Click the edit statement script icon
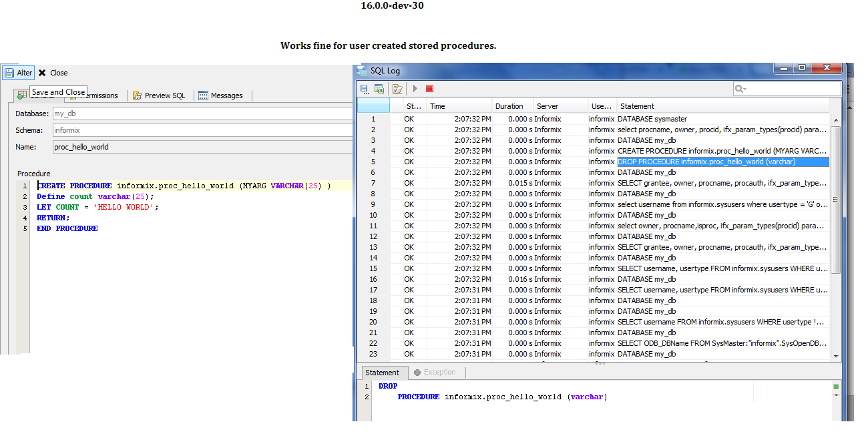 point(397,88)
